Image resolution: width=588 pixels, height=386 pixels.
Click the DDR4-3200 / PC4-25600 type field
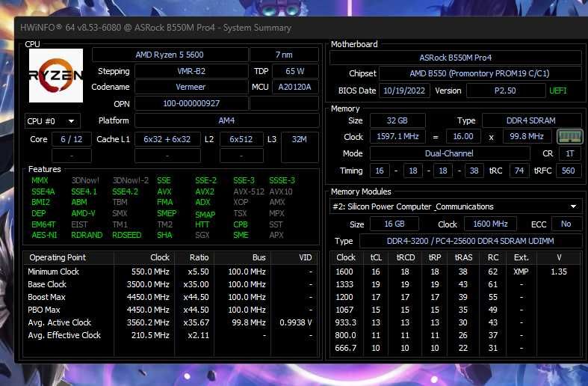point(471,241)
